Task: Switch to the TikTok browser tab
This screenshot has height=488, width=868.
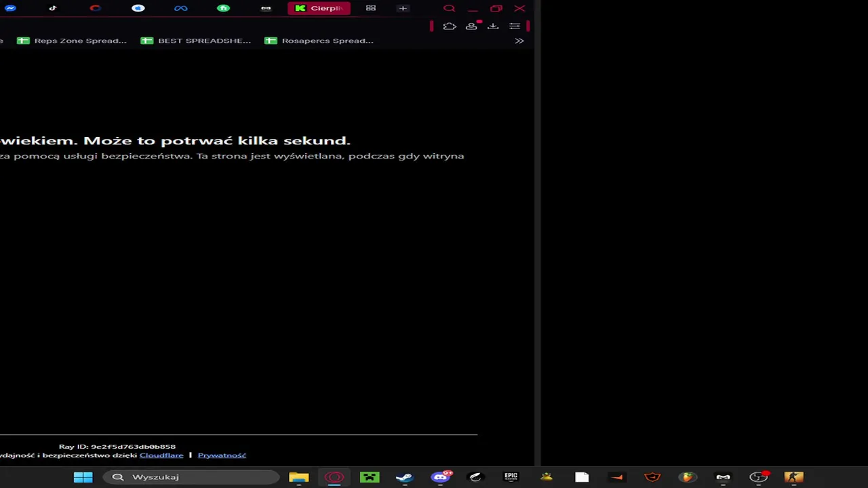Action: 53,8
